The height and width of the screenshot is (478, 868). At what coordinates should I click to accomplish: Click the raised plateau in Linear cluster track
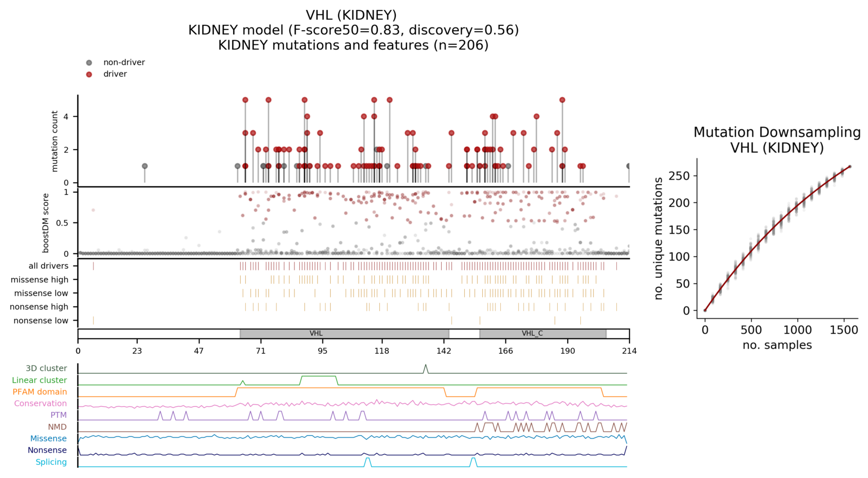coord(318,377)
